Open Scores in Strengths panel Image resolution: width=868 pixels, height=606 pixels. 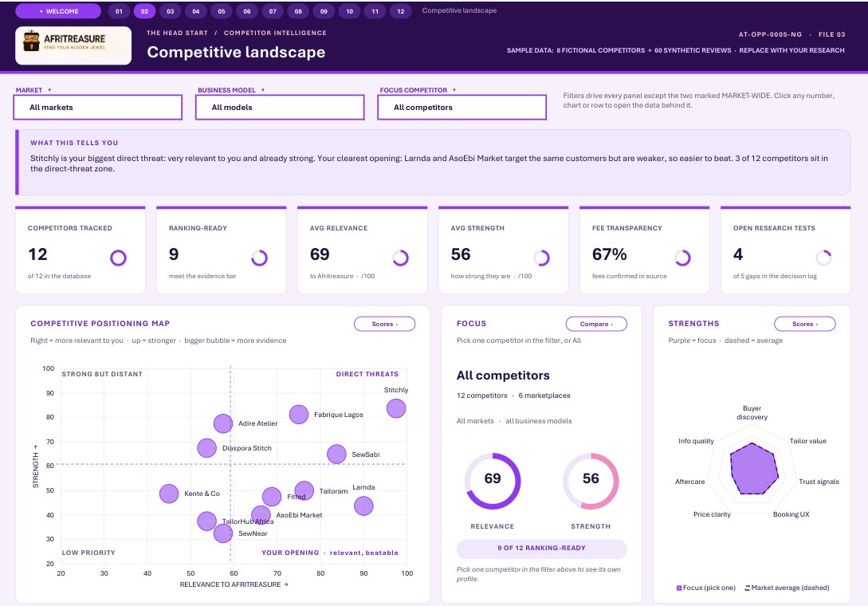(805, 324)
